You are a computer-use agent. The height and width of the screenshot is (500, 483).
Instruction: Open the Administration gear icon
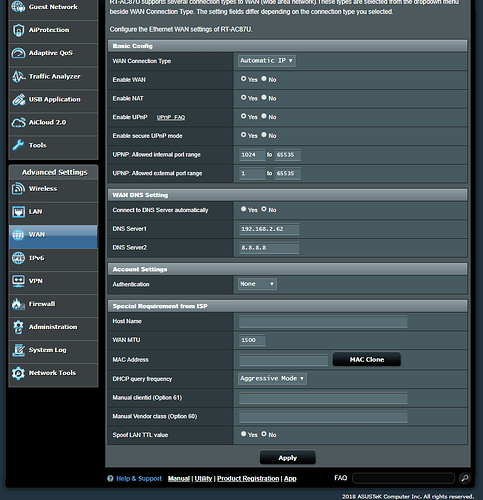(18, 327)
